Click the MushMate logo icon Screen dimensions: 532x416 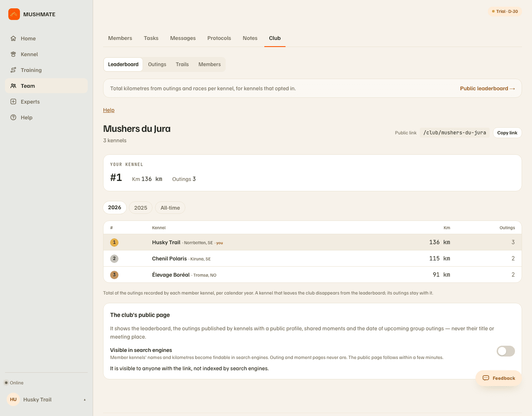pos(14,14)
